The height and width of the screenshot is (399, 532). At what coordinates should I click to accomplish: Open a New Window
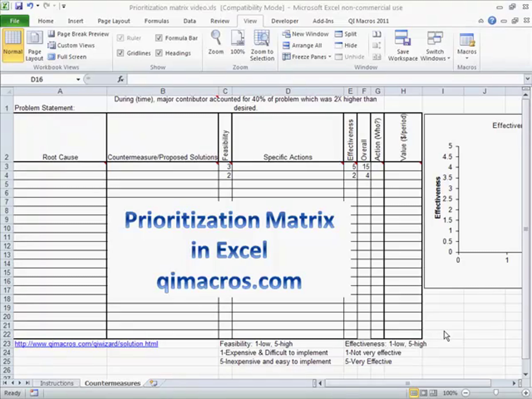pyautogui.click(x=306, y=34)
